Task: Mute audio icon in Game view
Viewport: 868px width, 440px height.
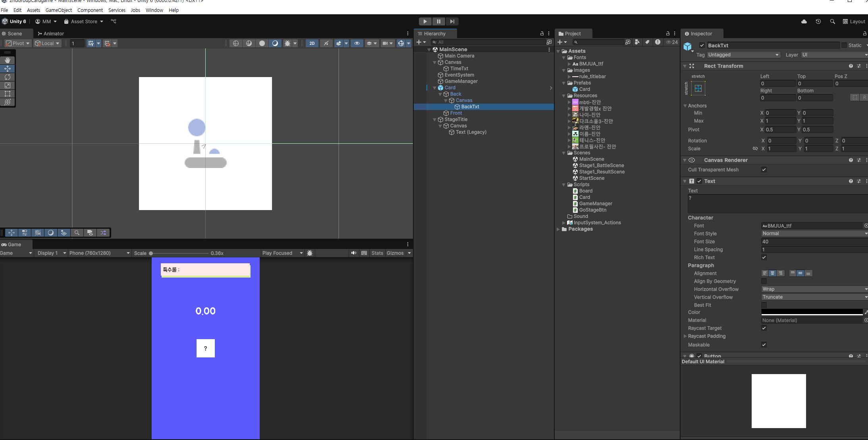Action: pyautogui.click(x=353, y=253)
